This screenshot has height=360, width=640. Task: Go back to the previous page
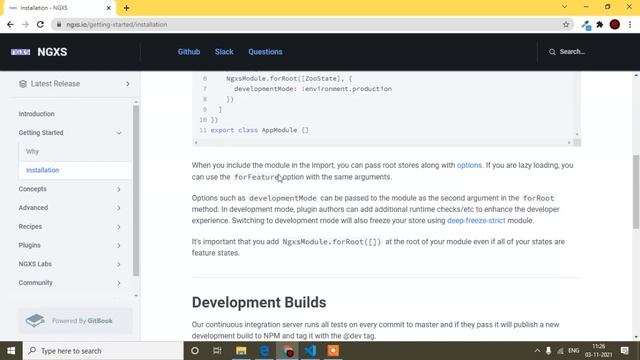coord(10,24)
